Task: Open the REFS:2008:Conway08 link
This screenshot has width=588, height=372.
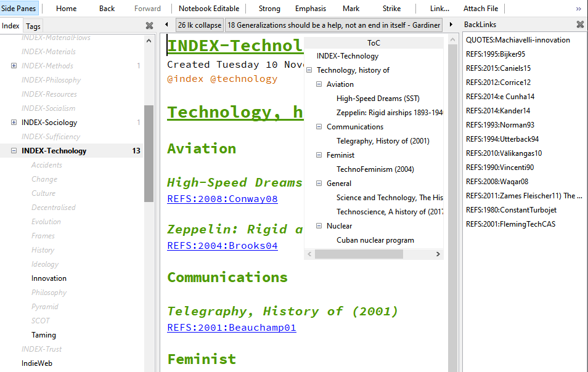Action: 222,199
